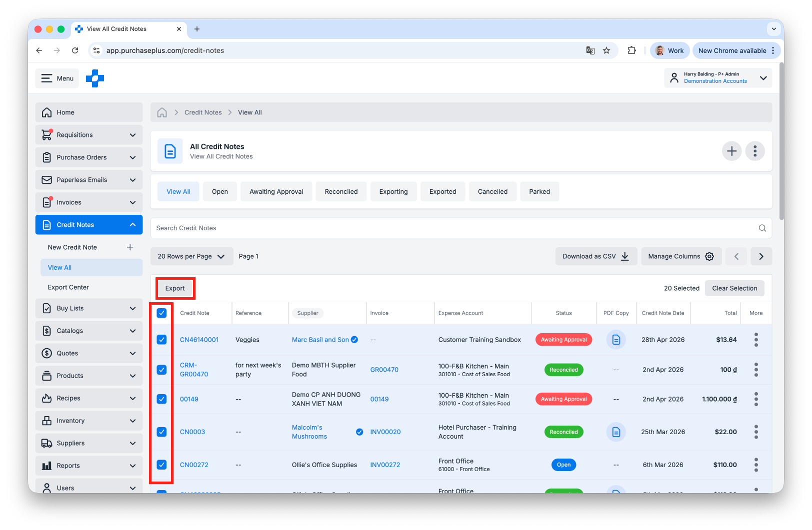Uncheck the select-all checkbox in the table header

161,313
